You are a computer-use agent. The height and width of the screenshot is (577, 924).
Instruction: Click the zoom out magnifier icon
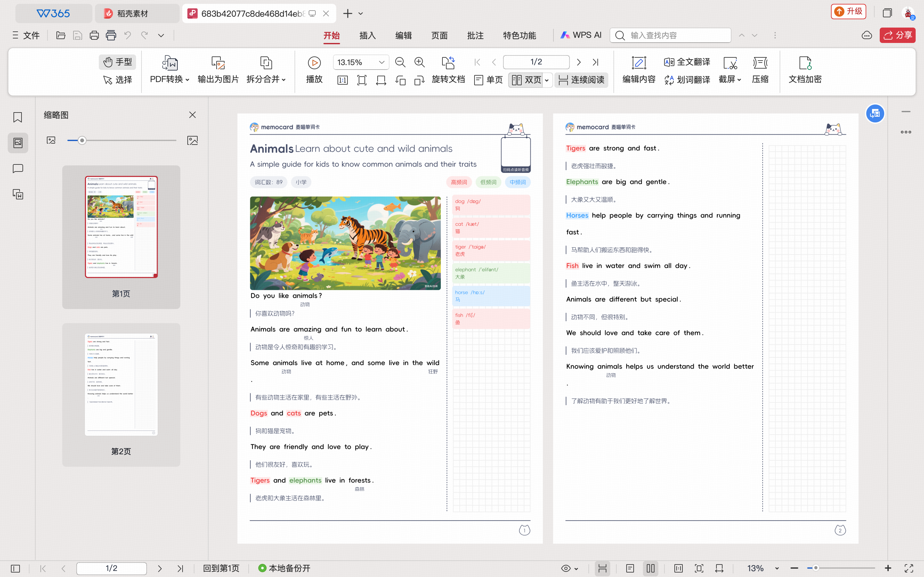pos(400,62)
